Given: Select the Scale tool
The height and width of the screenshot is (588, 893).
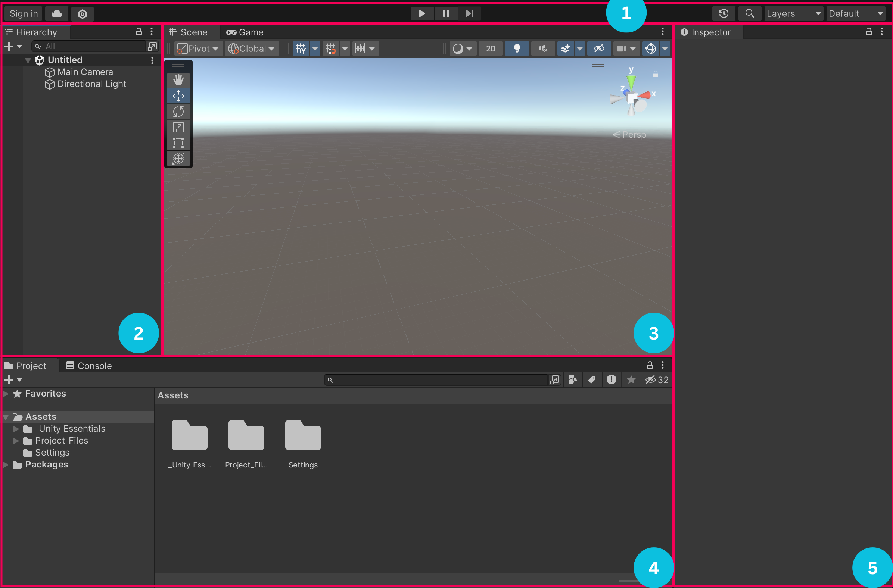Looking at the screenshot, I should (x=178, y=127).
